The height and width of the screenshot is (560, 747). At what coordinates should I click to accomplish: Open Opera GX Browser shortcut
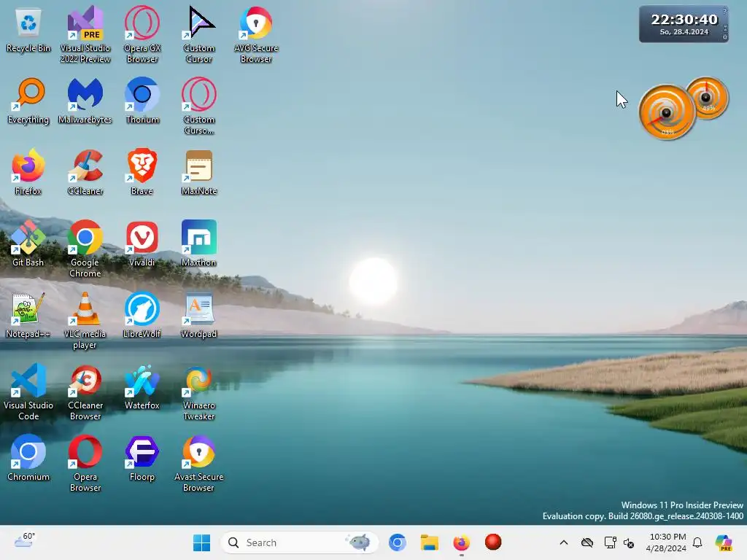coord(142,34)
